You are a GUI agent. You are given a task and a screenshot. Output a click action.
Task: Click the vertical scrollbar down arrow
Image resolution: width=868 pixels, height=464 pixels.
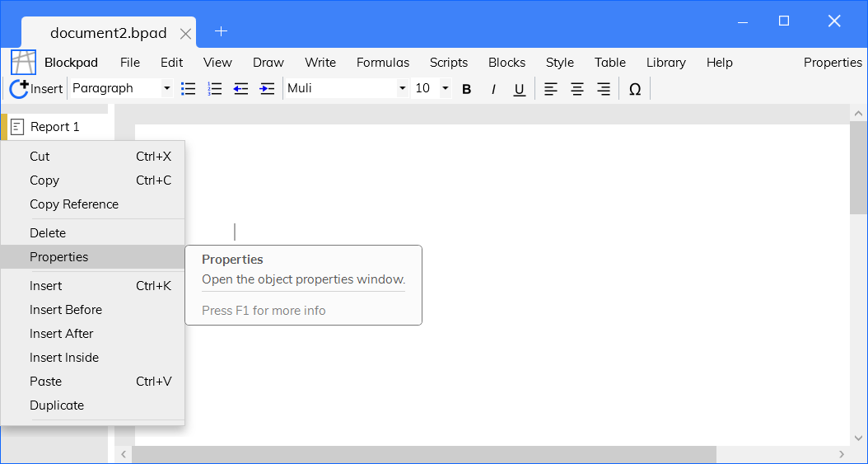[x=859, y=438]
